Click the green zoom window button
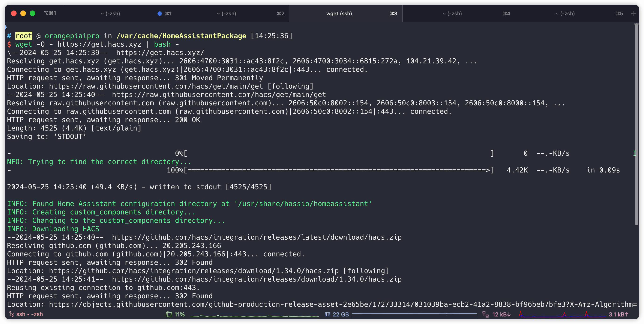Viewport: 644px width, 324px height. (32, 14)
